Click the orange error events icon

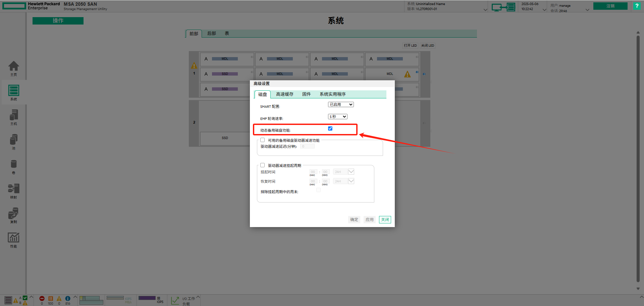[x=51, y=299]
